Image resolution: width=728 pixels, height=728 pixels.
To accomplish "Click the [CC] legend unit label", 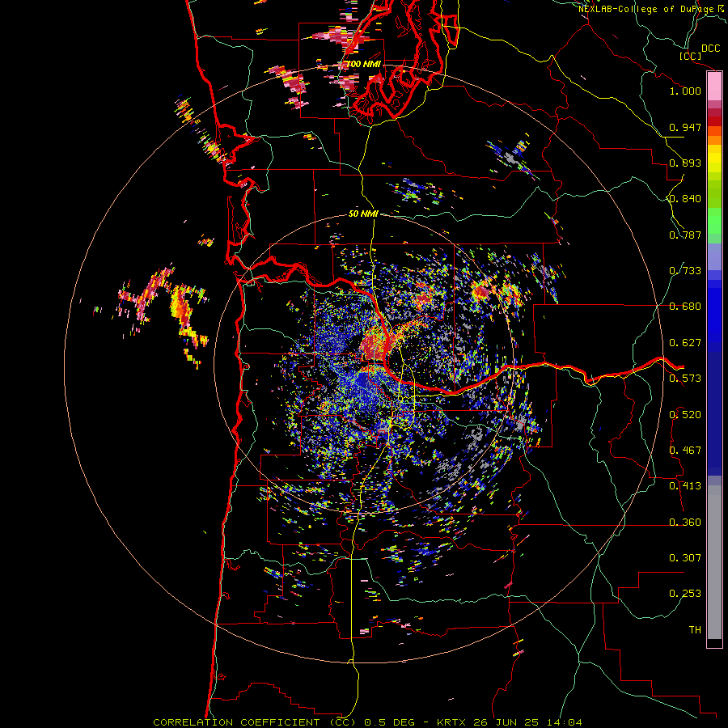I will [x=690, y=56].
